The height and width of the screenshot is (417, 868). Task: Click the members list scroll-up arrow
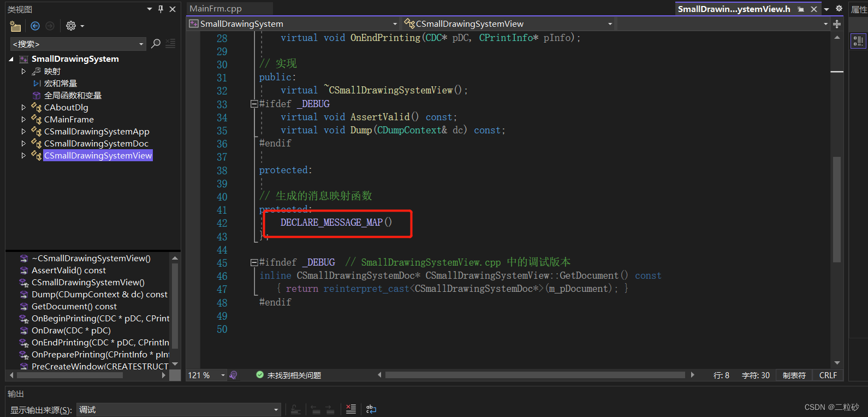[x=175, y=258]
